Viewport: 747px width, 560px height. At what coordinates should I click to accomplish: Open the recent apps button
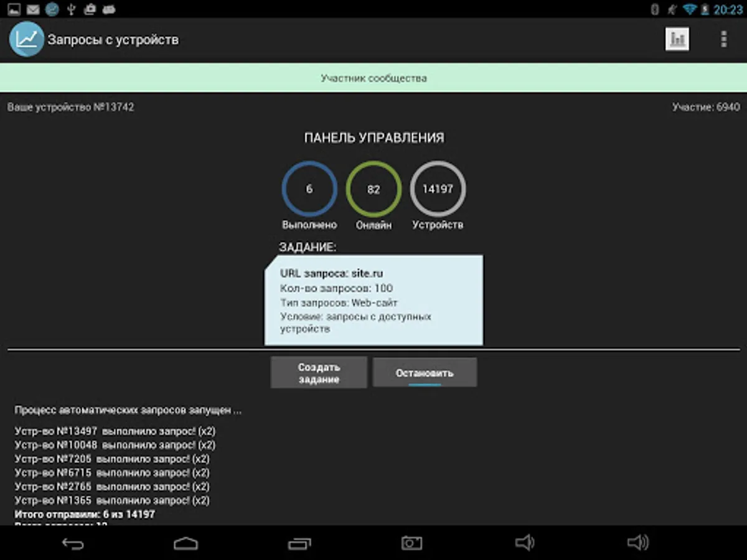point(299,543)
